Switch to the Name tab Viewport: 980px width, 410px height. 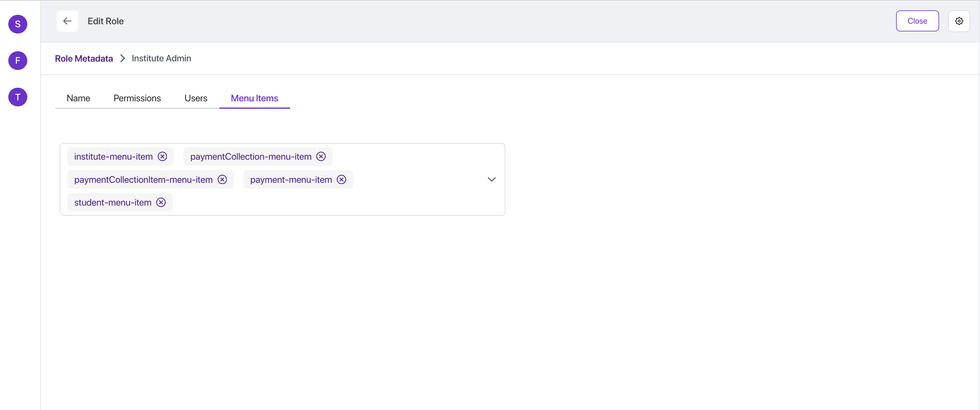pyautogui.click(x=78, y=99)
